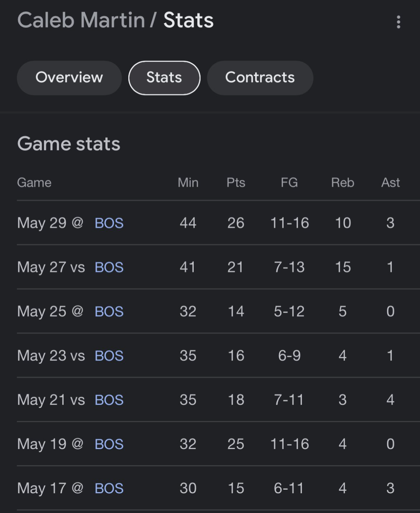This screenshot has height=513, width=420.
Task: Click the Min column header
Action: (x=188, y=182)
